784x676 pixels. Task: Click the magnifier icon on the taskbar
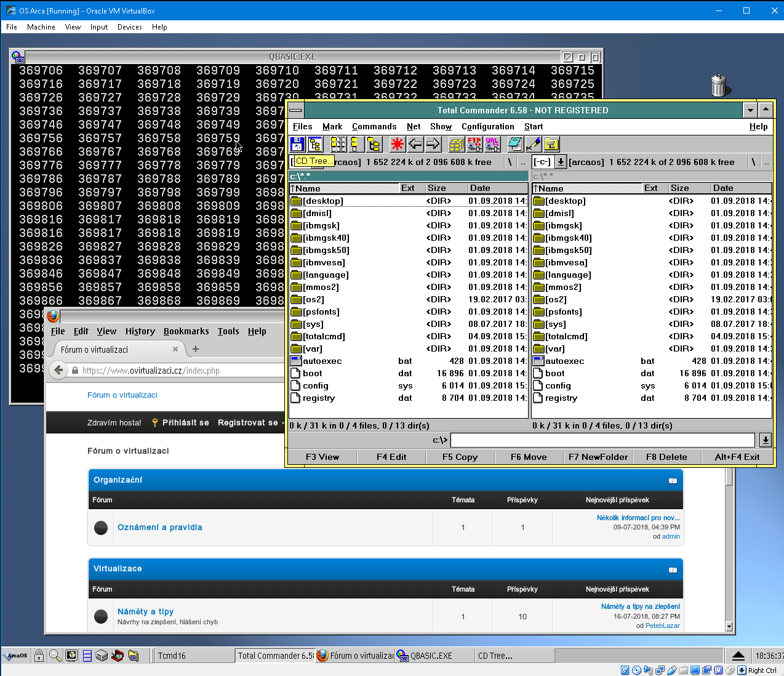click(55, 656)
